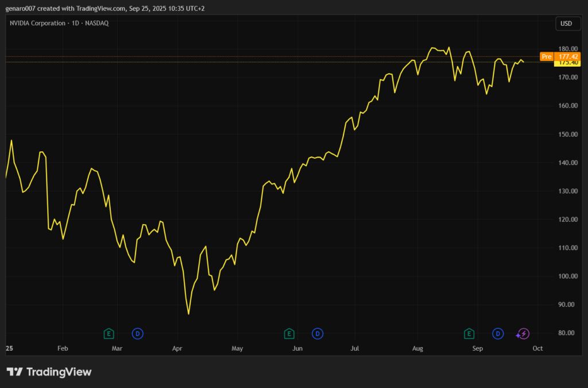588x388 pixels.
Task: Click the Oct label on time axis
Action: [537, 348]
